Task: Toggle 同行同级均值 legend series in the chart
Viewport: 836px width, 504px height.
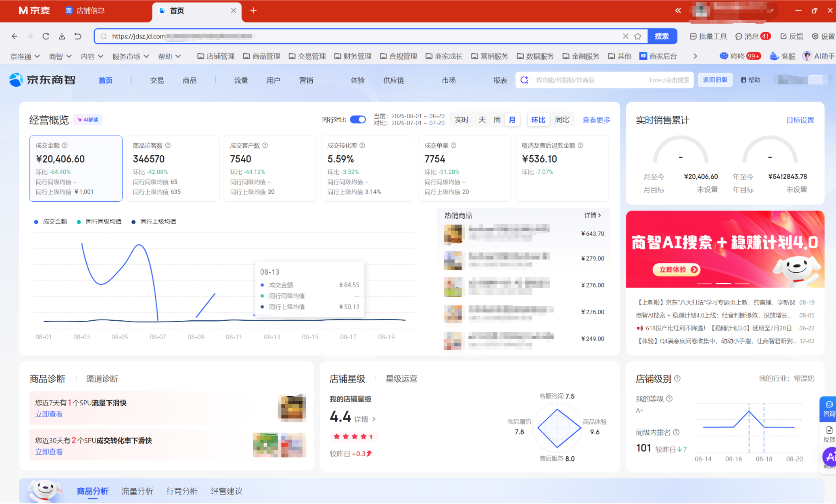Action: tap(99, 221)
